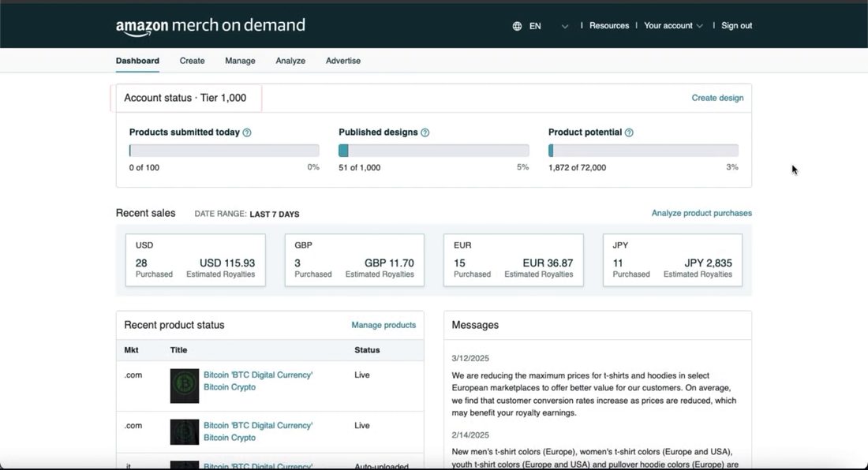Switch to the Advertise tab
868x470 pixels.
(x=343, y=61)
